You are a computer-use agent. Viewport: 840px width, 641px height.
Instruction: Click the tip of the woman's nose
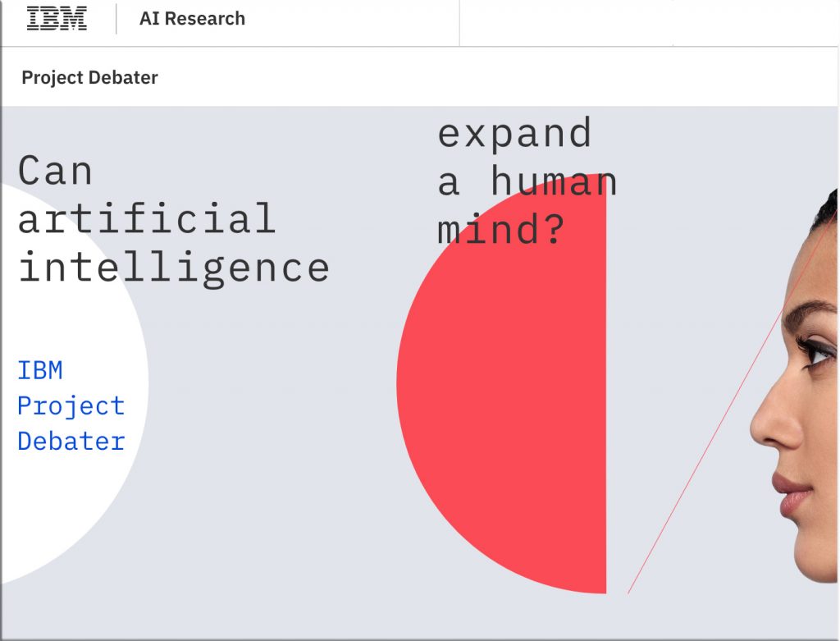point(756,428)
